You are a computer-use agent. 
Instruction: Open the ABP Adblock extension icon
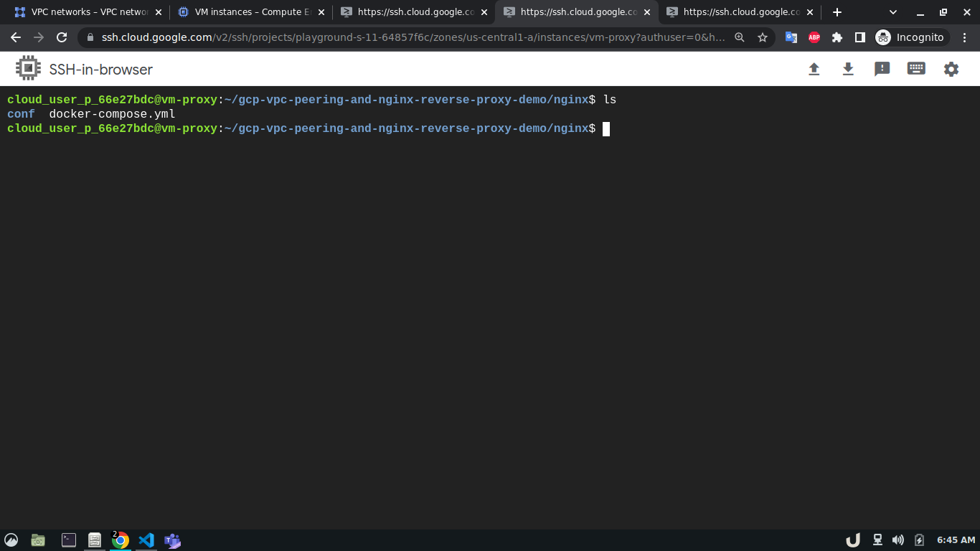[814, 37]
